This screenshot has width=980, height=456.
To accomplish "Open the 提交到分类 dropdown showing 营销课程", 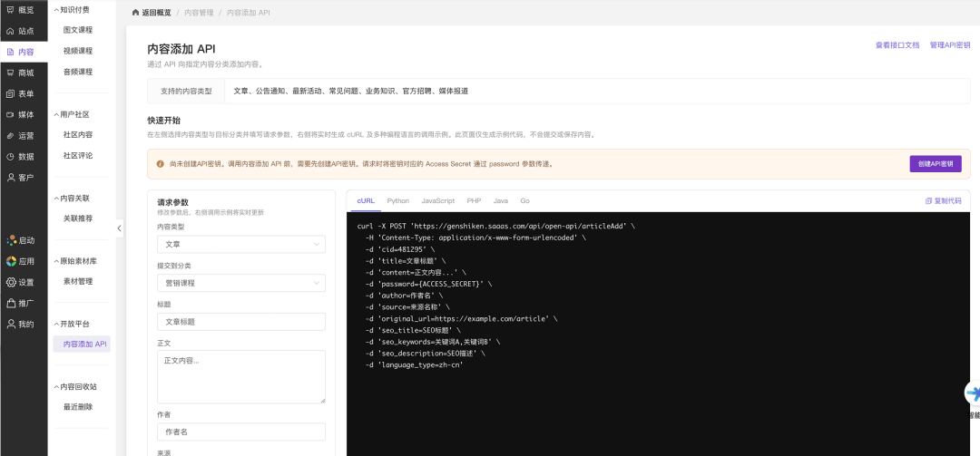I will [241, 283].
